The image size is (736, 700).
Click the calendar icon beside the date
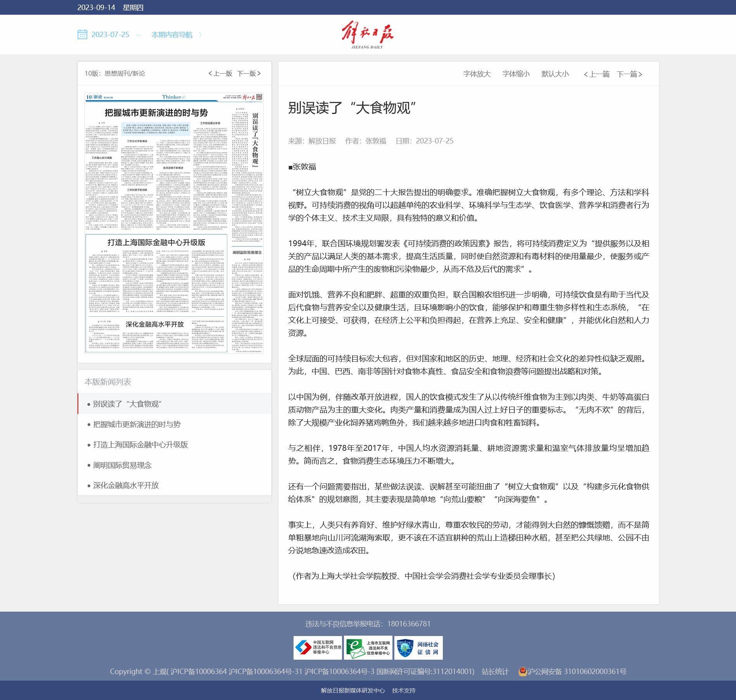82,34
